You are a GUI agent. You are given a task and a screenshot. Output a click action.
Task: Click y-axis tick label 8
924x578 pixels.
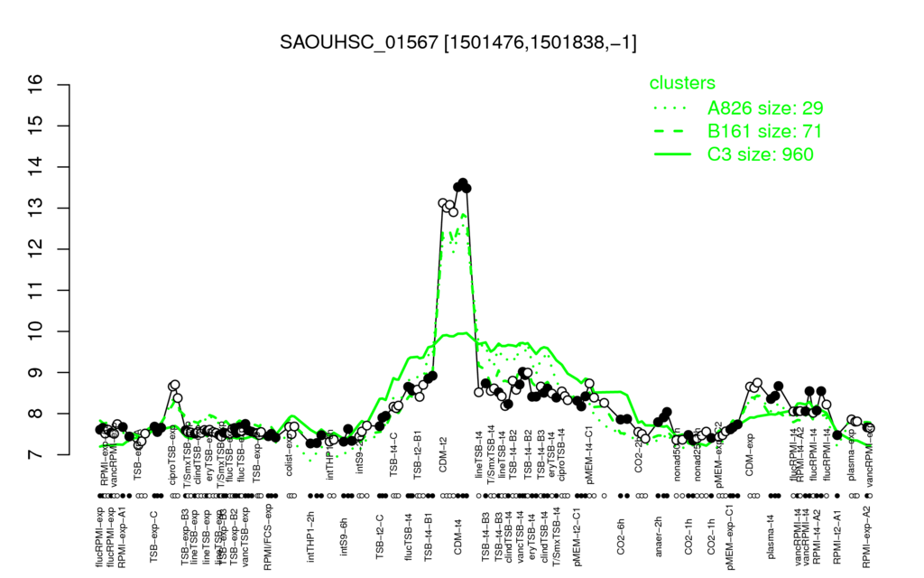point(36,414)
